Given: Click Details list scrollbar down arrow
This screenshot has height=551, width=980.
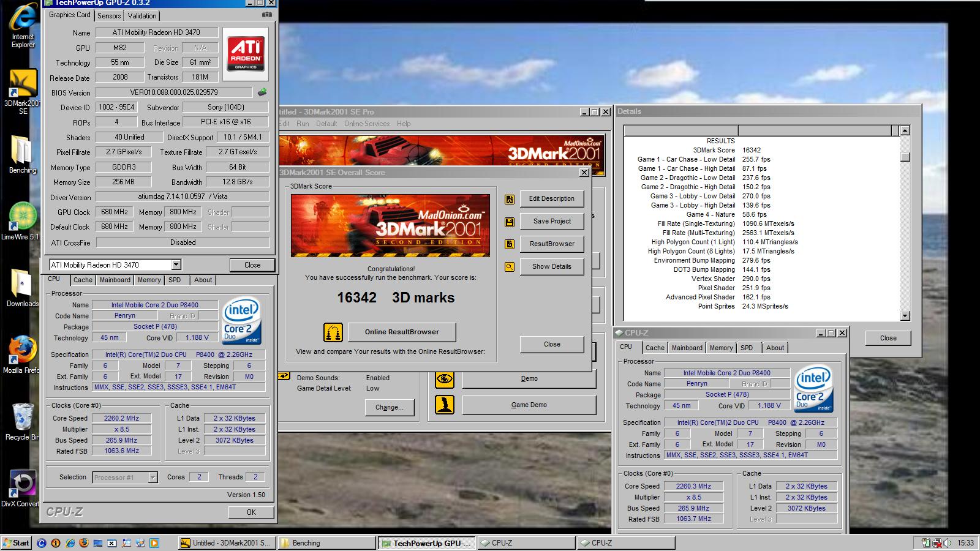Looking at the screenshot, I should [x=905, y=316].
